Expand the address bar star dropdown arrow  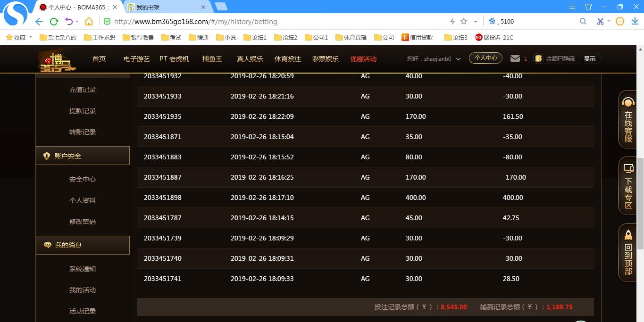click(475, 22)
